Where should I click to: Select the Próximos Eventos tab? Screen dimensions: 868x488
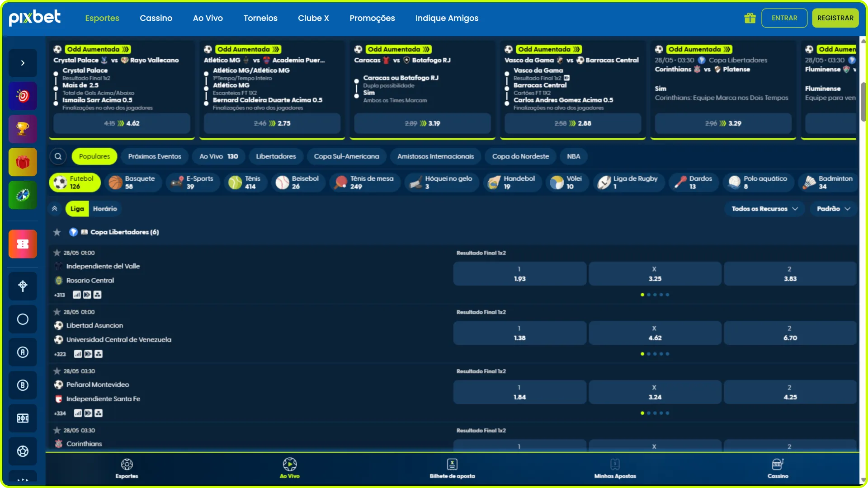tap(155, 156)
